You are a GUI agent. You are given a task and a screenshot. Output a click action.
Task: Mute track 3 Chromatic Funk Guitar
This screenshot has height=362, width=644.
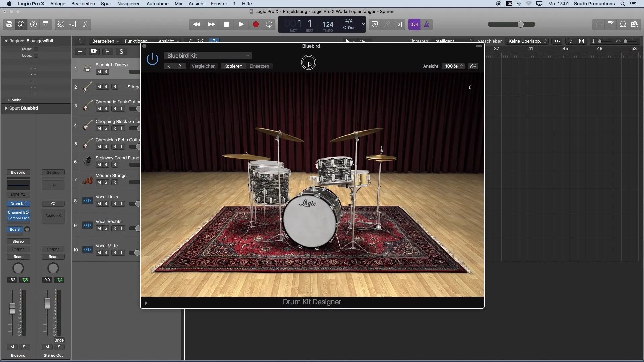point(98,108)
